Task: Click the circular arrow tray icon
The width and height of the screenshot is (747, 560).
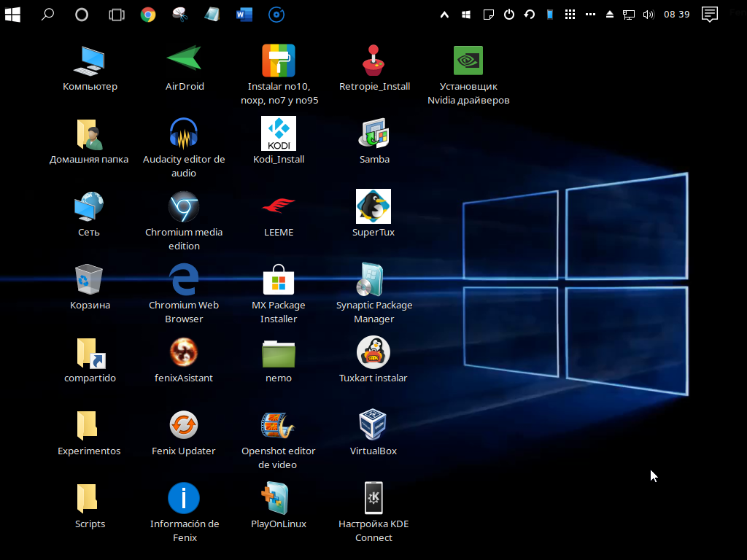Action: click(530, 15)
